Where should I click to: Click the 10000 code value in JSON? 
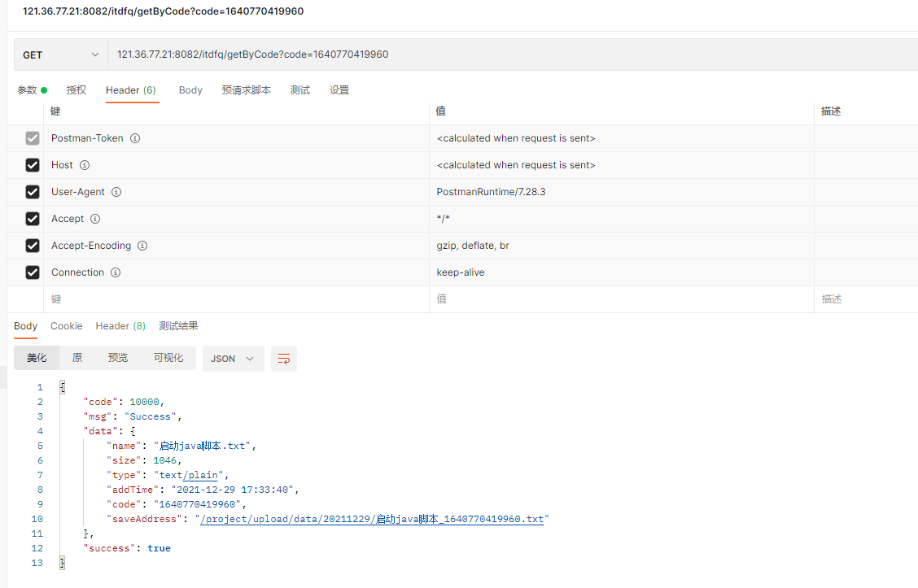(x=145, y=402)
